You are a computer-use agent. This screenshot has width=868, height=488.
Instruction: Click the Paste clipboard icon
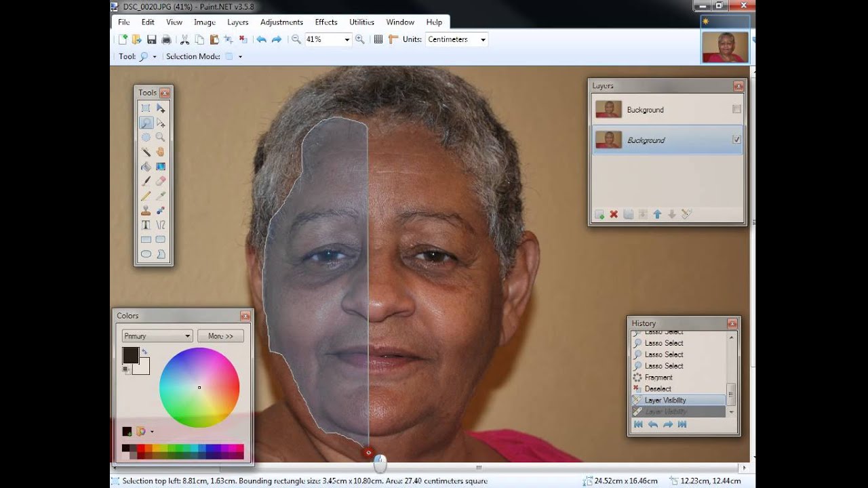tap(214, 39)
